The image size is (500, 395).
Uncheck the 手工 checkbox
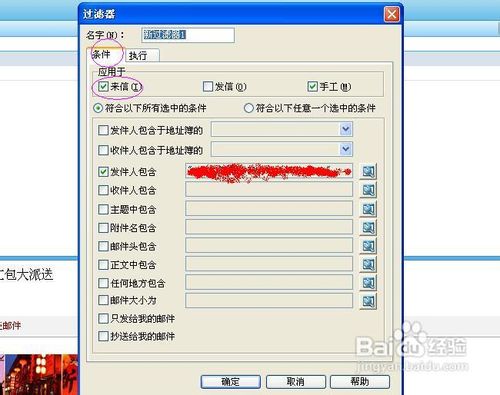coord(312,87)
